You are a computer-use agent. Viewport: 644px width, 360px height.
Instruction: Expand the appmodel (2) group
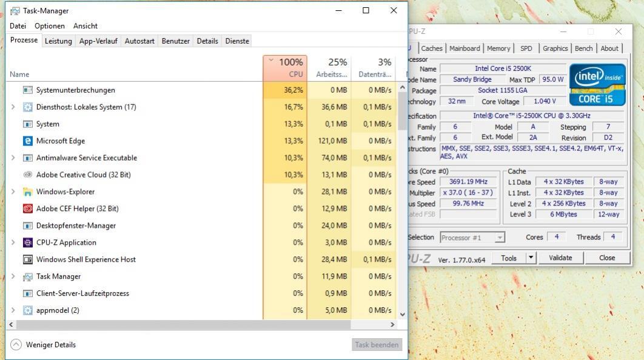(13, 310)
